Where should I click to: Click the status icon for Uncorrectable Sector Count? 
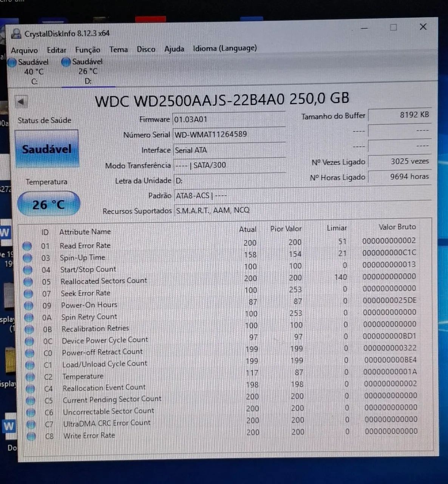point(31,413)
